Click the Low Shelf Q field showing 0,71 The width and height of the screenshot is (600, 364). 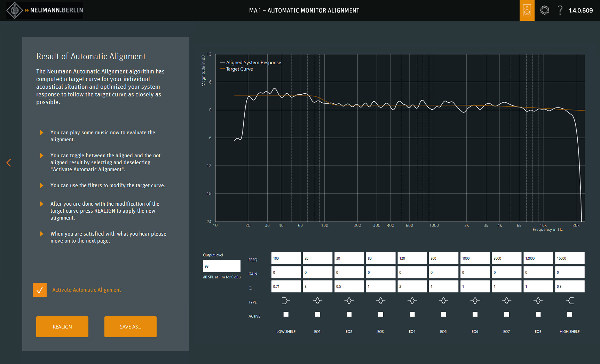(x=286, y=286)
